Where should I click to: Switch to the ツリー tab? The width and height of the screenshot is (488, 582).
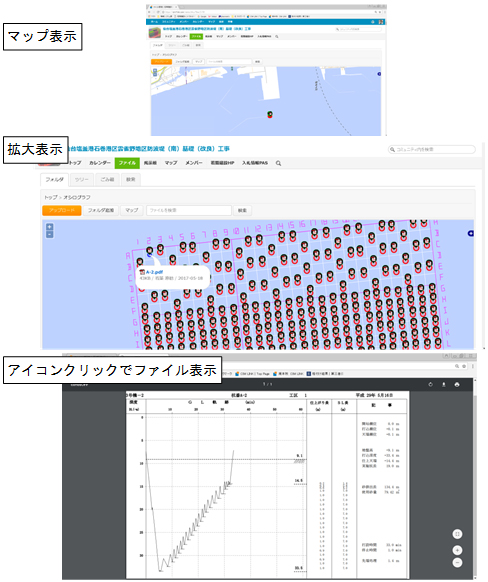(81, 179)
